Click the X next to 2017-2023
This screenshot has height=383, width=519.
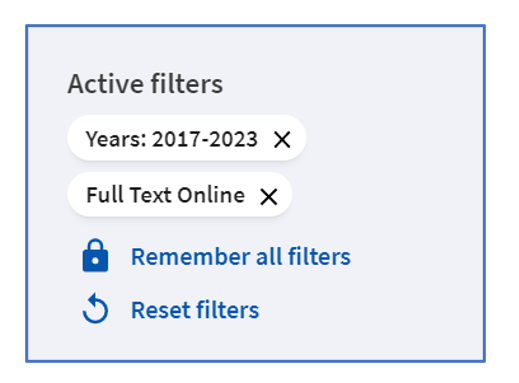pyautogui.click(x=282, y=139)
